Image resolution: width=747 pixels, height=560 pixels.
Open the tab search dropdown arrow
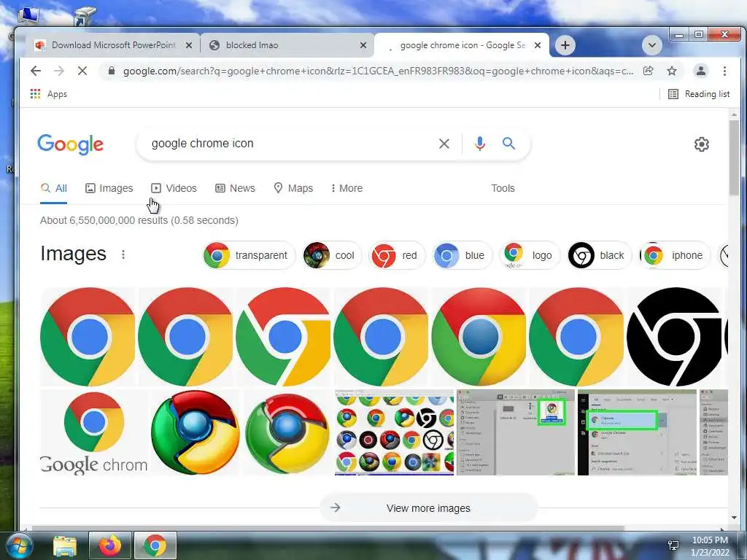pyautogui.click(x=651, y=45)
